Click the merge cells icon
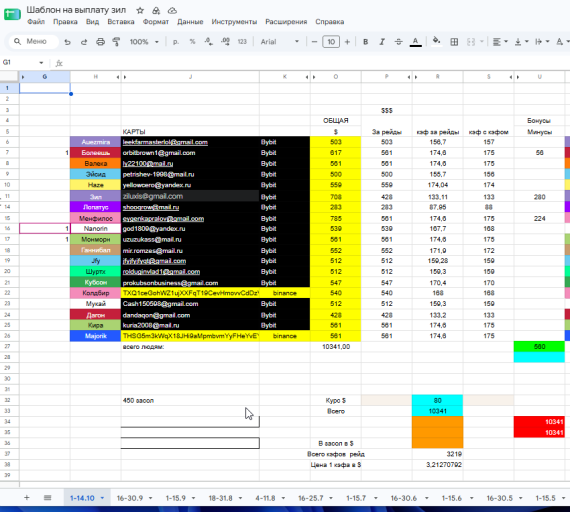Image resolution: width=570 pixels, height=512 pixels. point(471,42)
